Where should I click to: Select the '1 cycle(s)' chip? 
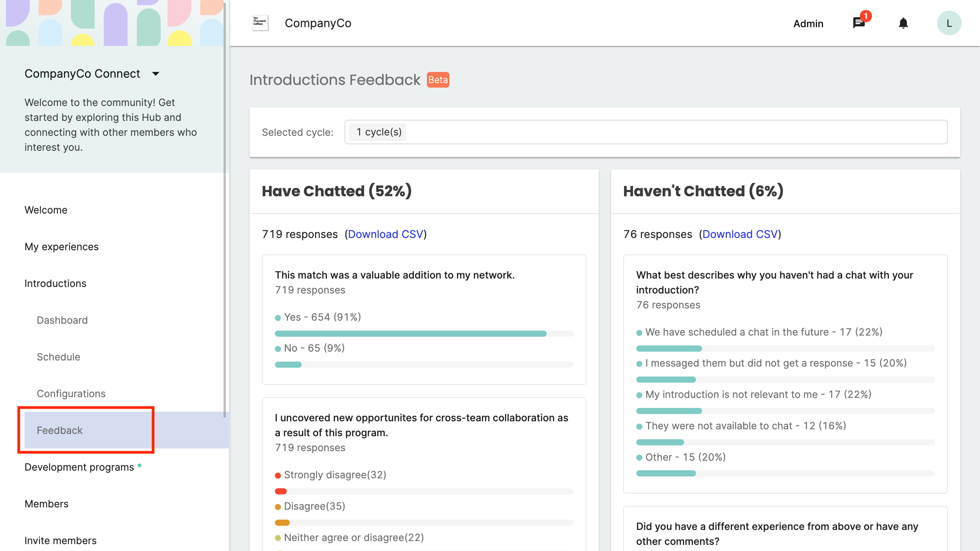click(378, 132)
